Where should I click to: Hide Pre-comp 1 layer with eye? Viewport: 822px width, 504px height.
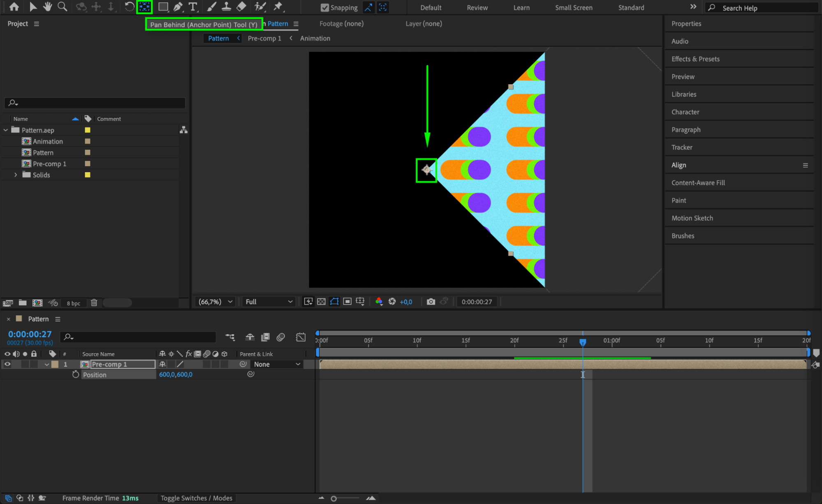pos(7,364)
